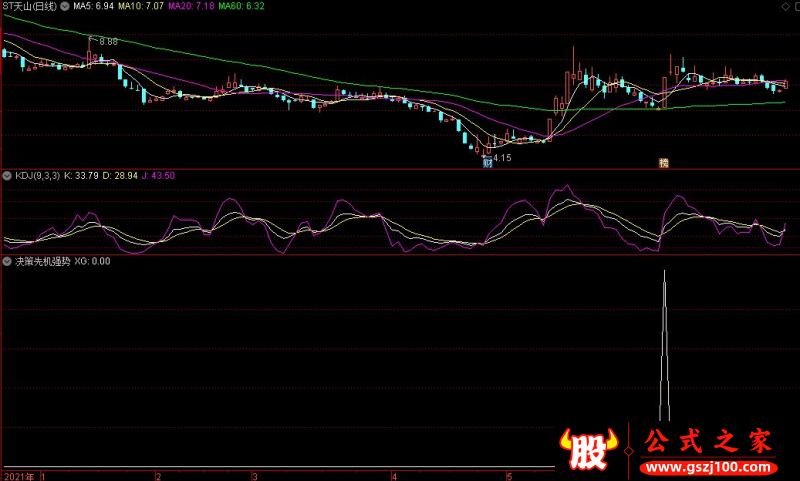Select the MA10 moving average label
The height and width of the screenshot is (481, 800).
point(141,6)
